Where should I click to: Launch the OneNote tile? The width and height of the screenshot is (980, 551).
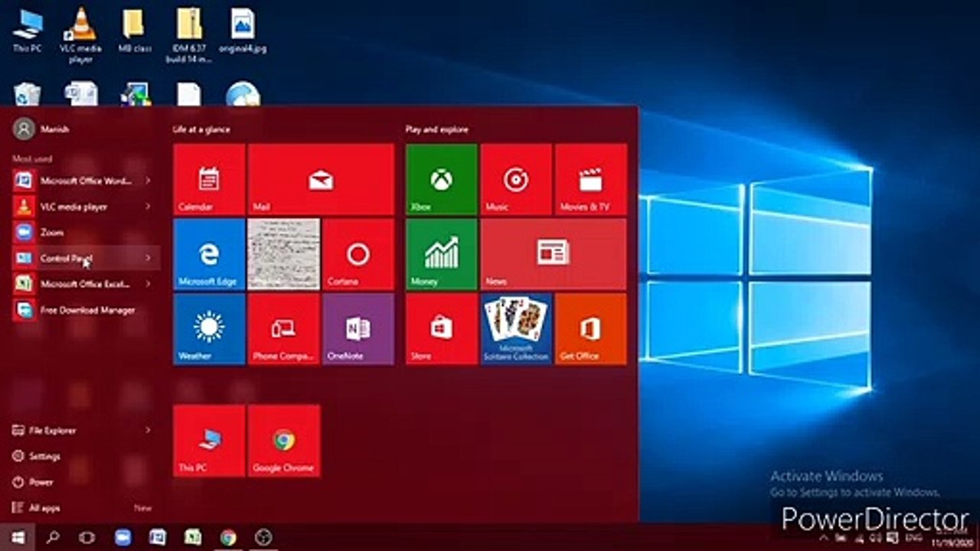point(358,329)
